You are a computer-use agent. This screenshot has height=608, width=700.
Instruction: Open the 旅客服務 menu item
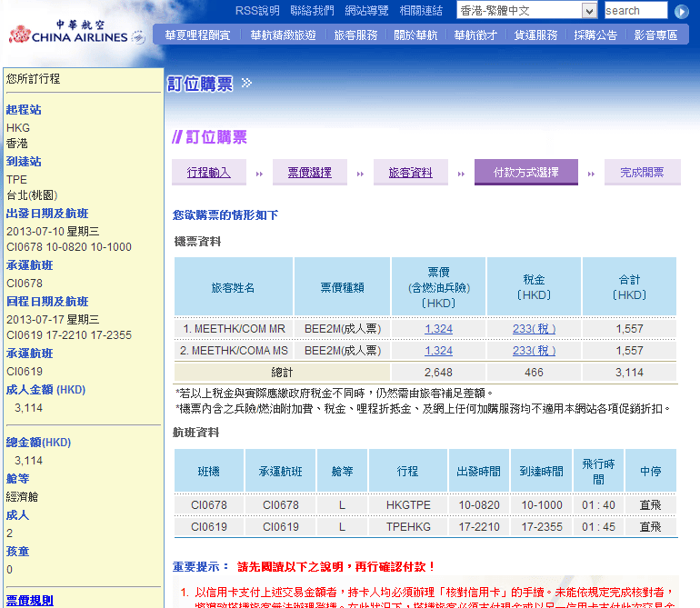(x=355, y=35)
